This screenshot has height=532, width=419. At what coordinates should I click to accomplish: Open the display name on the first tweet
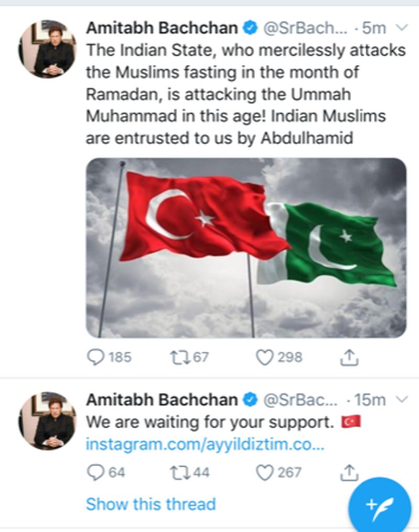[161, 27]
